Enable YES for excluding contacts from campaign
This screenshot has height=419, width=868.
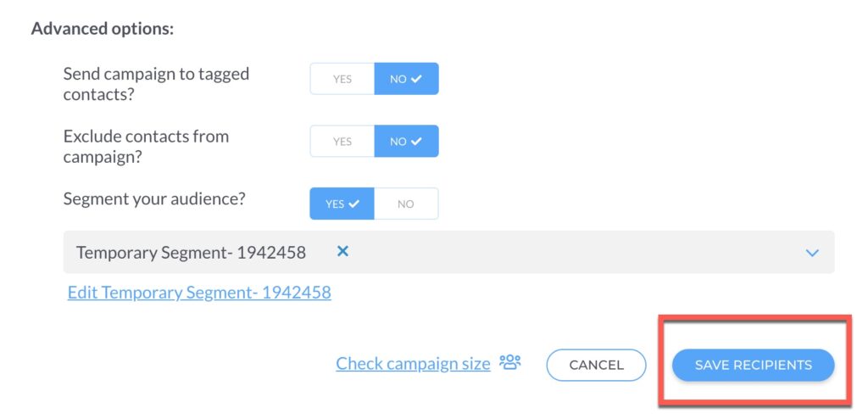click(x=342, y=142)
